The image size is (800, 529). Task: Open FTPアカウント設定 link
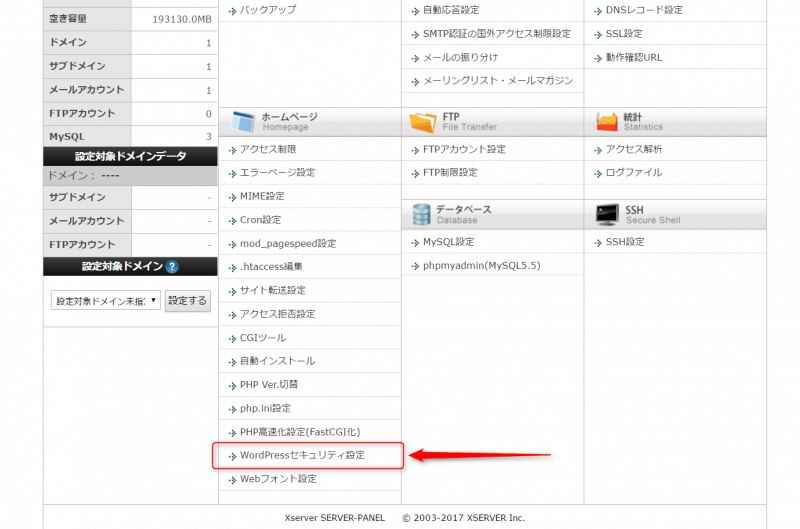[x=464, y=149]
